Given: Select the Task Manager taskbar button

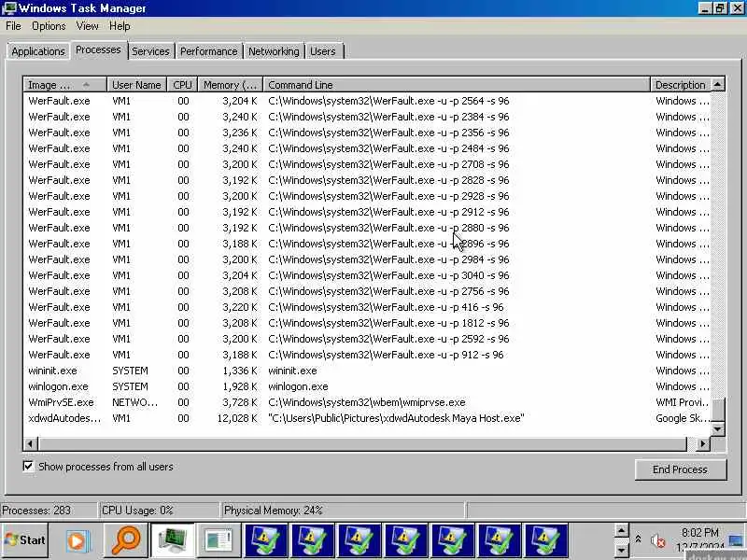Looking at the screenshot, I should [172, 540].
